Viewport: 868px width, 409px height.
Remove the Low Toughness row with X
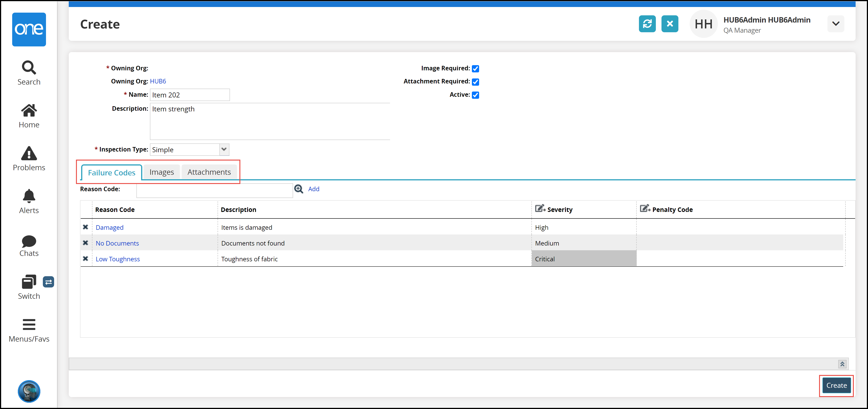coord(86,259)
